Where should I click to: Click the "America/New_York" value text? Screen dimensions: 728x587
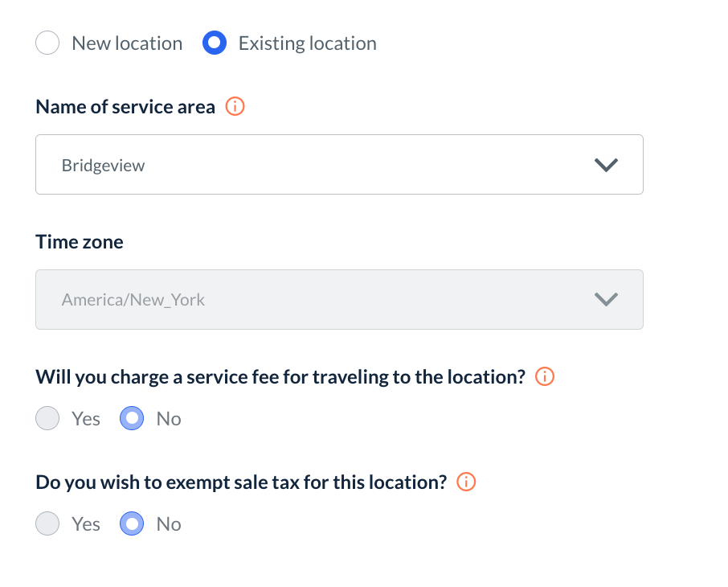click(x=133, y=300)
